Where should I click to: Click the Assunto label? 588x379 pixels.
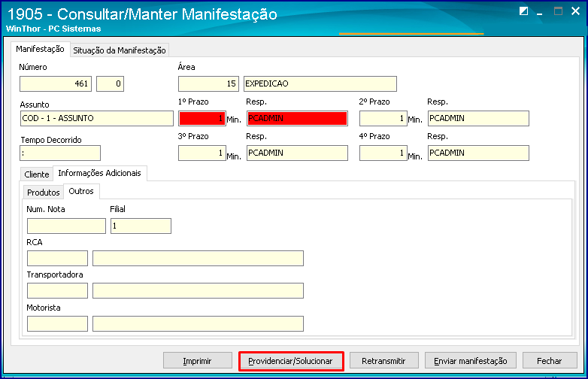point(35,105)
